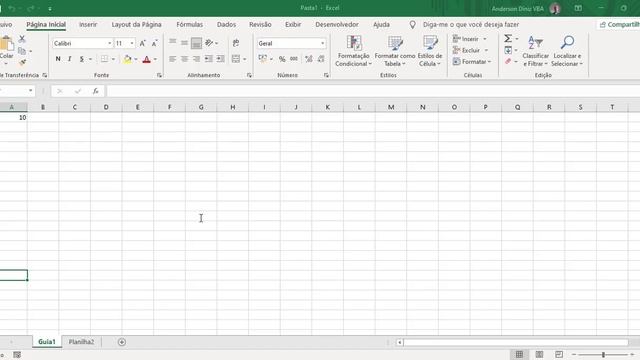This screenshot has width=640, height=360.
Task: Click the orientation text angle icon
Action: click(209, 43)
